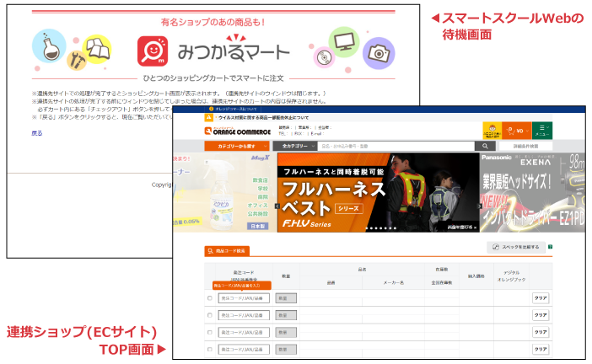Open the Panasonic EXENA impact driver banner
The width and height of the screenshot is (592, 364).
pos(532,192)
